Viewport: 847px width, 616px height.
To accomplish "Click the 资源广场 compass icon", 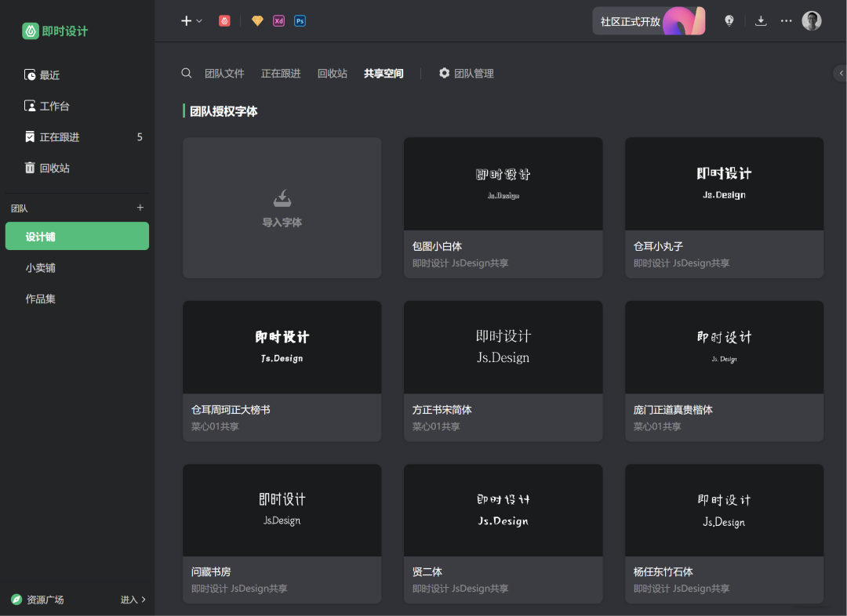I will [x=16, y=600].
